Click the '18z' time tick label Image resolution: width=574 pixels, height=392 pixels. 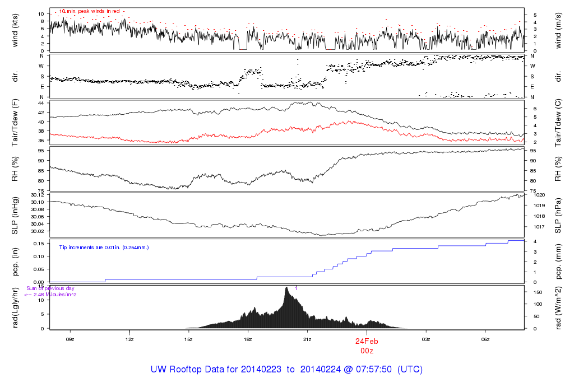coord(247,339)
